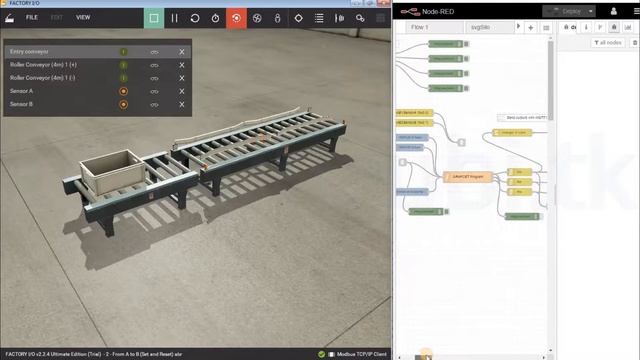This screenshot has height=360, width=640.
Task: Open the Node-RED hamburger main menu
Action: pos(636,11)
